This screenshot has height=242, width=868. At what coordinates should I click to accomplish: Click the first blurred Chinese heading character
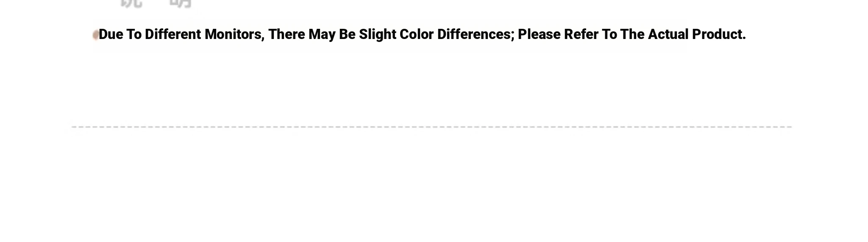[x=131, y=3]
